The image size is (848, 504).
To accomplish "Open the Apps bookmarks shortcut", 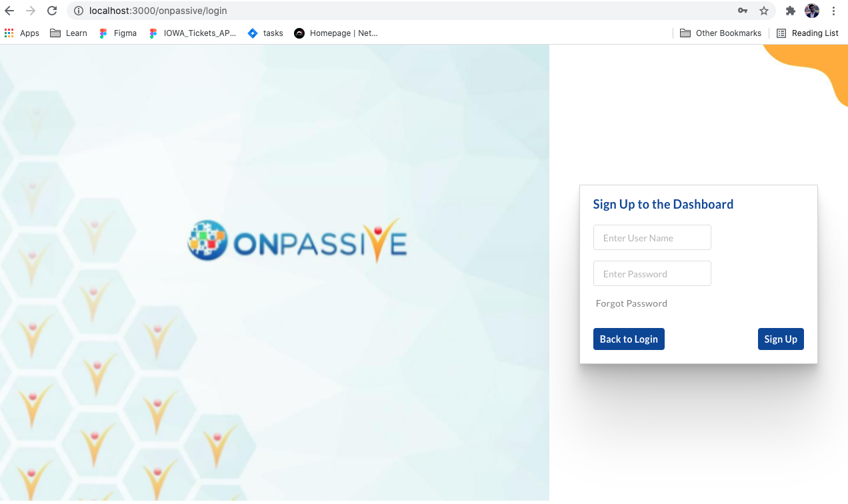I will point(22,33).
